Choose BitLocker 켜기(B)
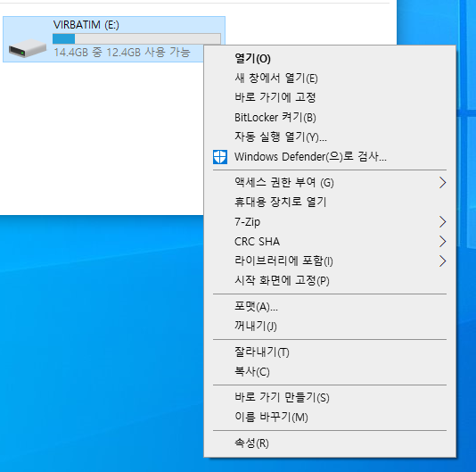Image resolution: width=476 pixels, height=472 pixels. coord(330,117)
